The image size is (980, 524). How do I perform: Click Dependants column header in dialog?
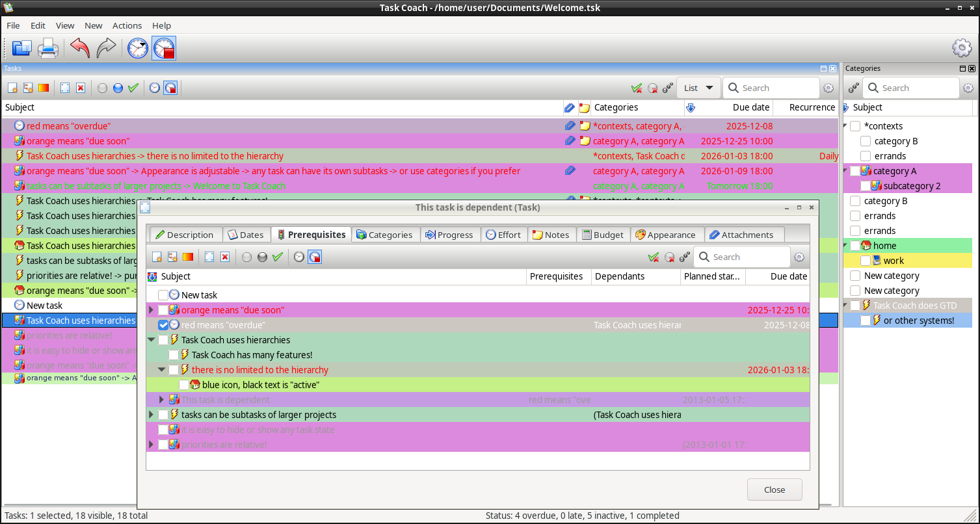[x=636, y=276]
